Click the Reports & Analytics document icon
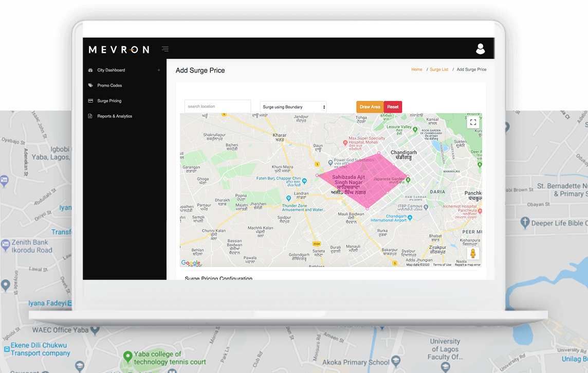 90,116
